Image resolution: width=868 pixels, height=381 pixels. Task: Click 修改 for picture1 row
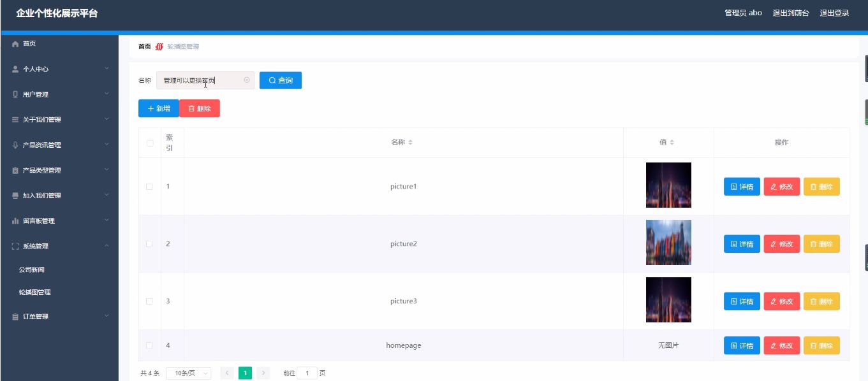pyautogui.click(x=782, y=187)
